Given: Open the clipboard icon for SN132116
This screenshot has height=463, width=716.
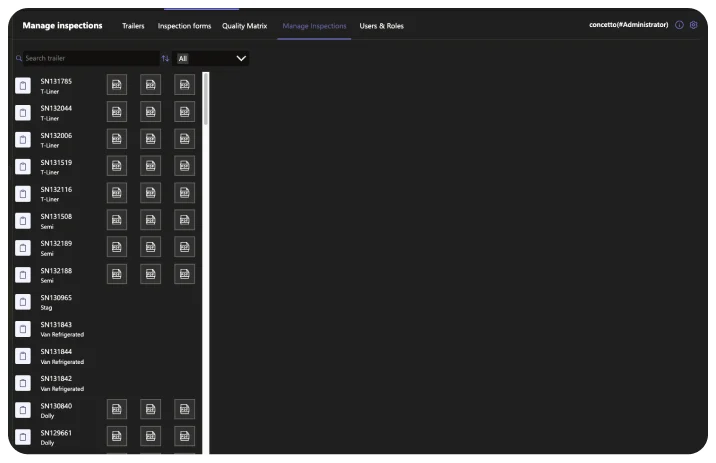Looking at the screenshot, I should pos(23,194).
